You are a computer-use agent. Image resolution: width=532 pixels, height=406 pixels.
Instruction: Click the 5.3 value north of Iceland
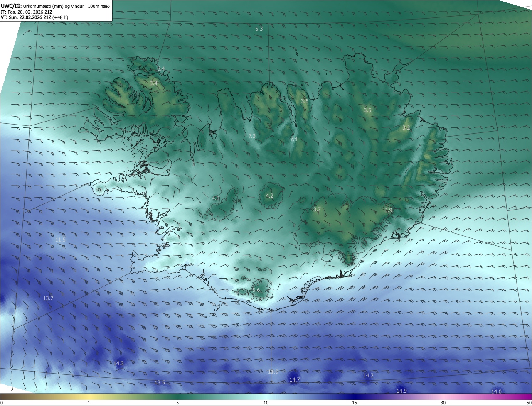259,29
